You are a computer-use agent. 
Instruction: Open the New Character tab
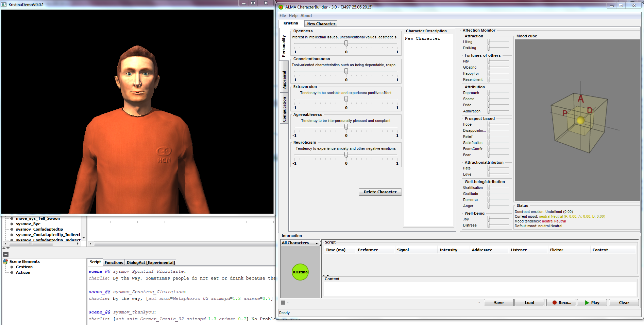[321, 24]
